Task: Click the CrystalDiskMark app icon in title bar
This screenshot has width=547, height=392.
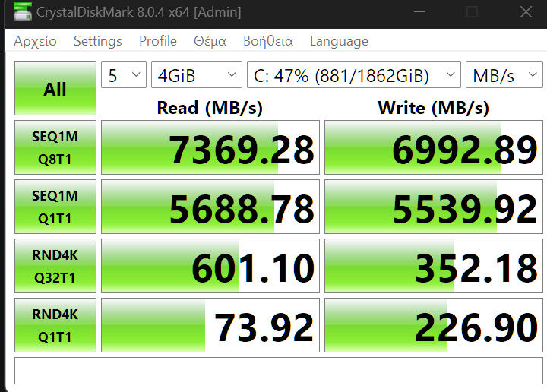Action: (22, 11)
